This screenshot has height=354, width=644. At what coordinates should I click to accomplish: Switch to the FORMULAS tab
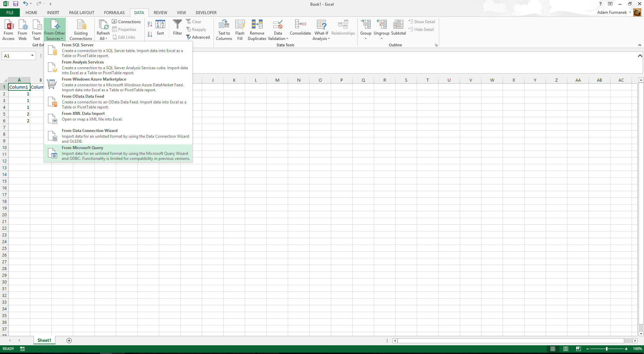point(114,13)
